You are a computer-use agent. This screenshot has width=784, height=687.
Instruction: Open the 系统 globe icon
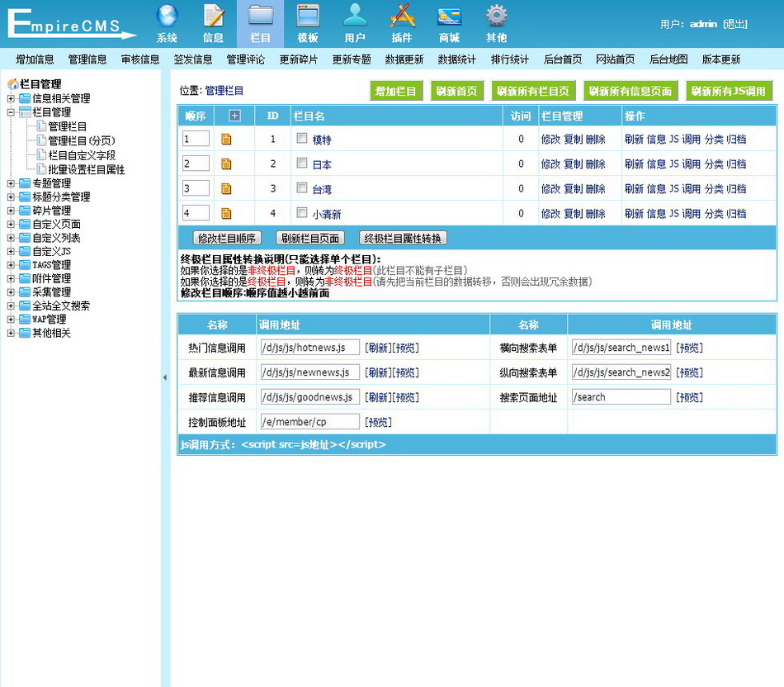[x=167, y=16]
